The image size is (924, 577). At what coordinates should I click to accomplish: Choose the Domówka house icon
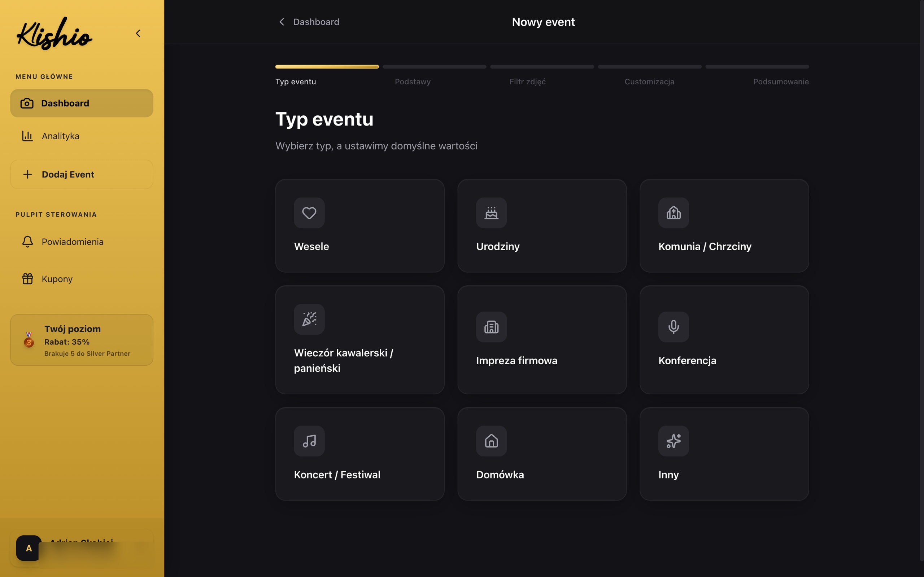tap(491, 441)
